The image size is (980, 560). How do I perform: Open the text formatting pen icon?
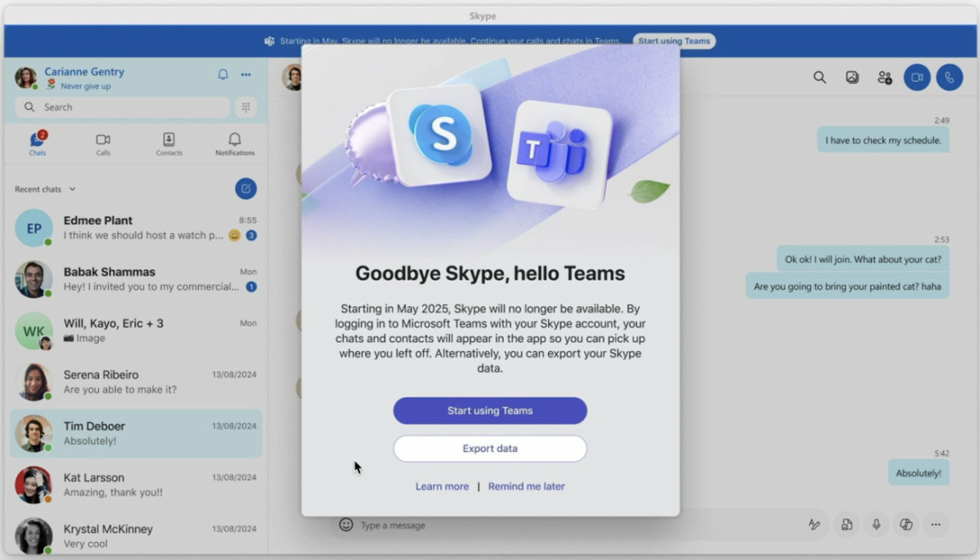(x=814, y=525)
